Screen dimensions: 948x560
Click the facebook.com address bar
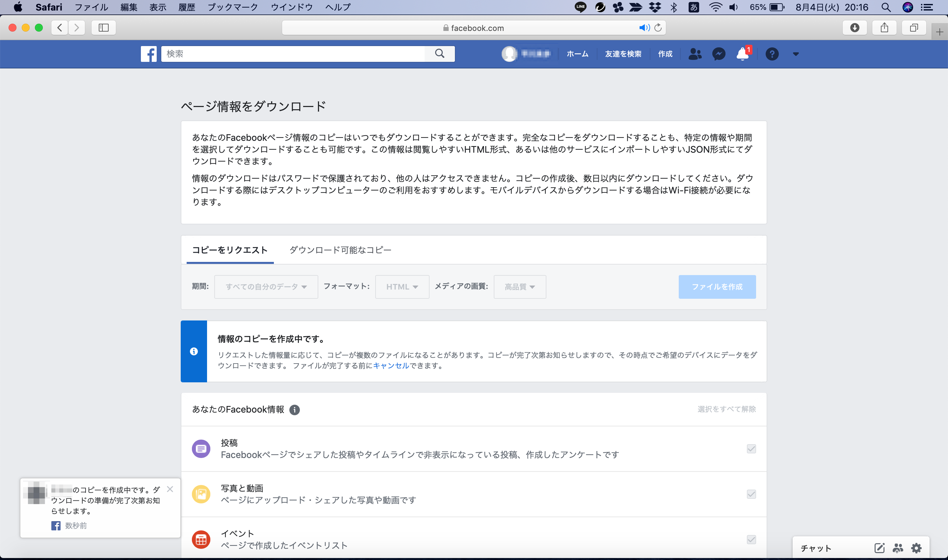pos(474,28)
